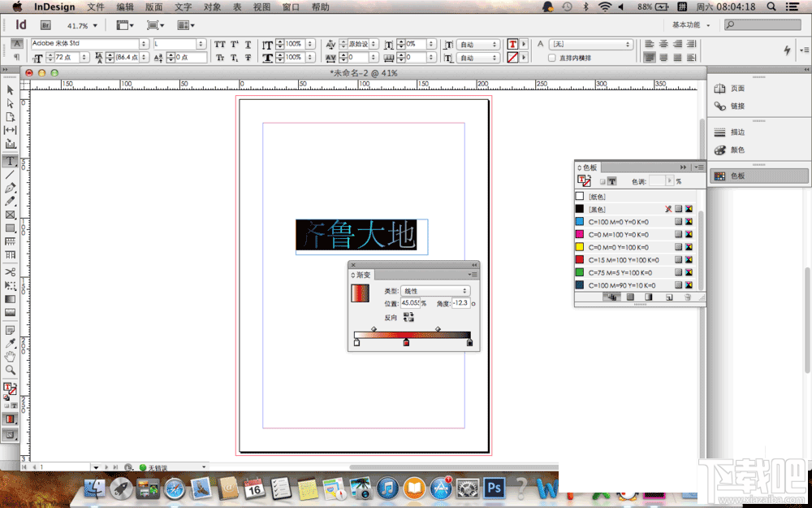Viewport: 812px width, 508px height.
Task: Select the Rectangle tool
Action: (10, 228)
